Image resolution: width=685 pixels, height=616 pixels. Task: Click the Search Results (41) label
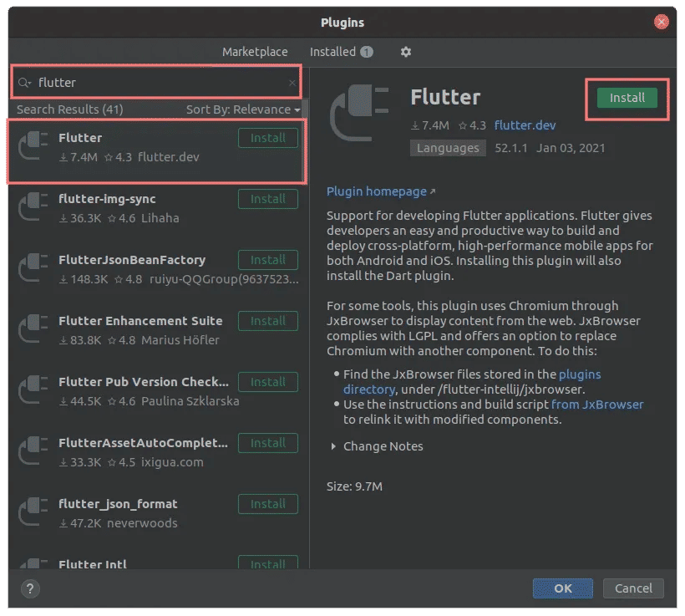click(70, 109)
